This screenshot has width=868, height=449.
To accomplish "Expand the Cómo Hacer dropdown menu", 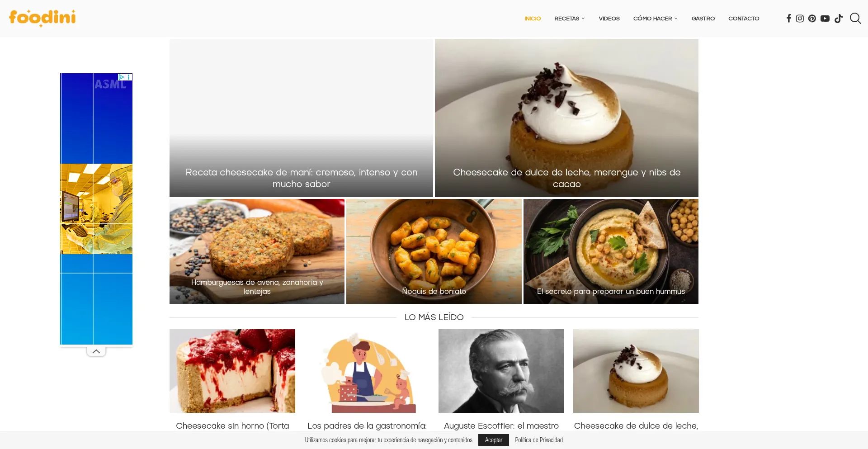I will click(655, 19).
